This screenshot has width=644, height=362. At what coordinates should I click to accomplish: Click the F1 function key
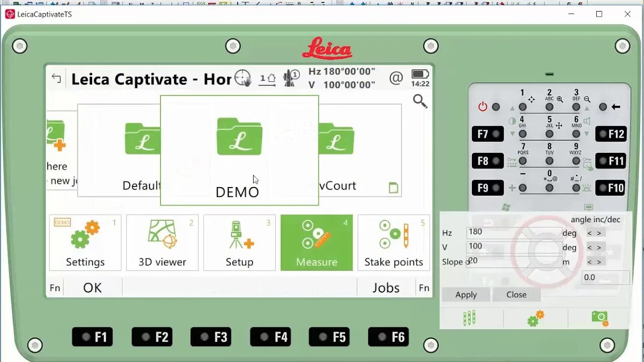(93, 337)
